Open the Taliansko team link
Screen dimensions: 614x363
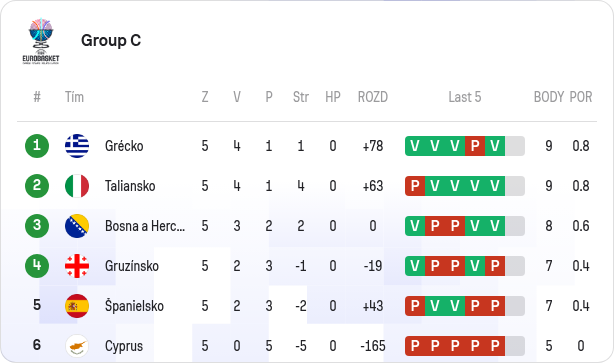coord(130,186)
